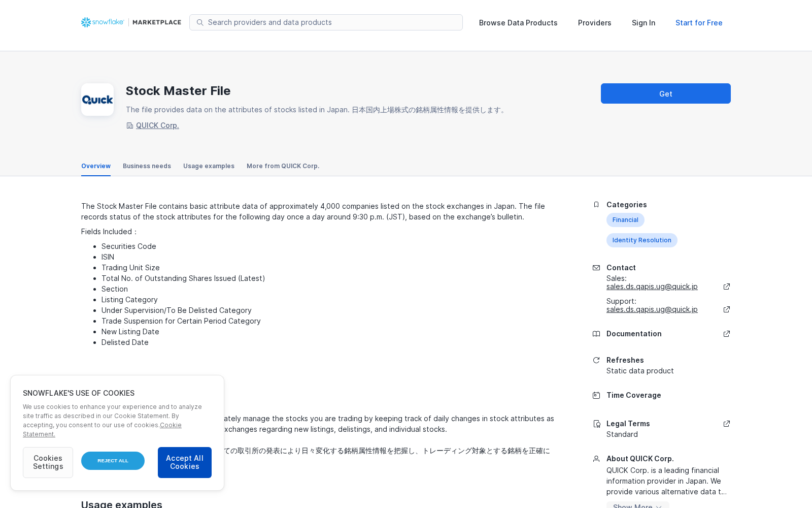Click the 'Section' list item

[115, 289]
